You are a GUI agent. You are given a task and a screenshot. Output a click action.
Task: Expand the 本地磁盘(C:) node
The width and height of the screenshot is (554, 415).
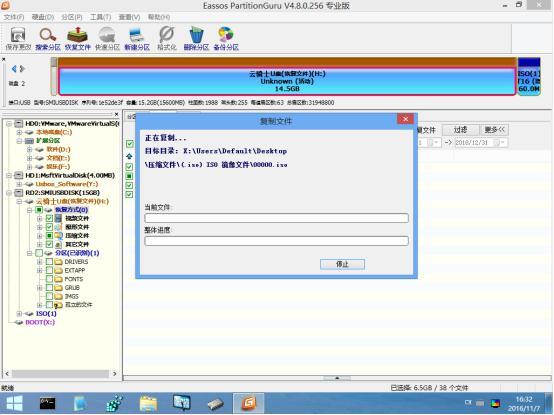pyautogui.click(x=19, y=132)
